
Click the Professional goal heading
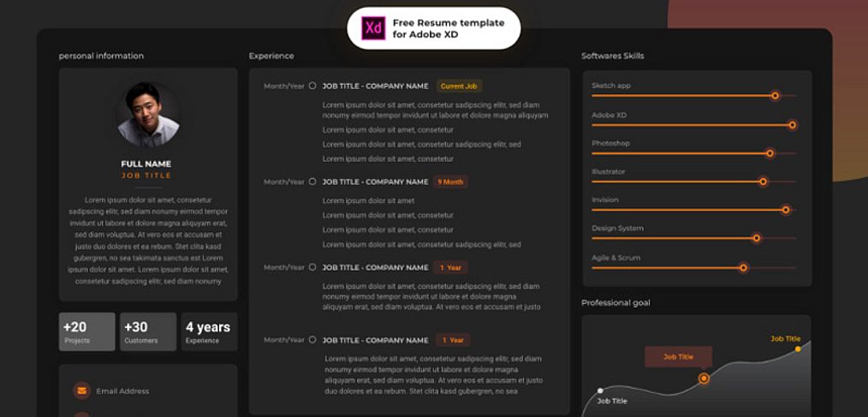pyautogui.click(x=615, y=303)
